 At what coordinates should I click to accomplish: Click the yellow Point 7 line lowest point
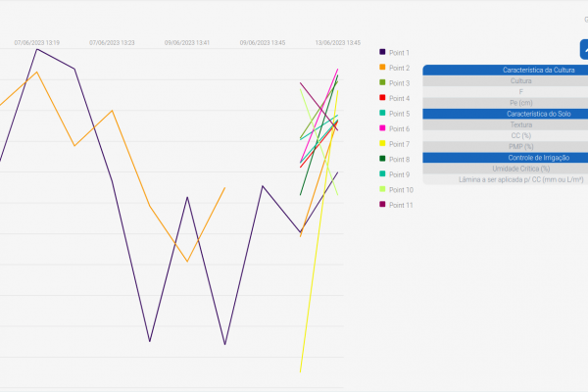301,371
